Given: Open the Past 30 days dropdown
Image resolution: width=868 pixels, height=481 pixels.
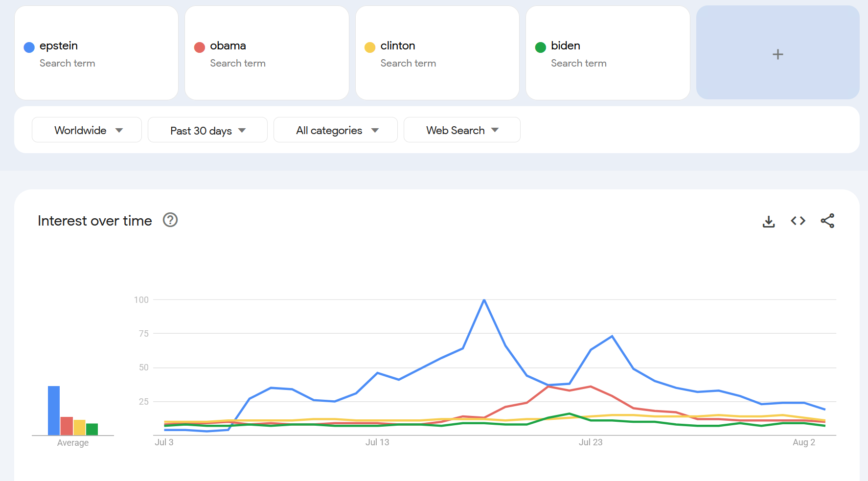Looking at the screenshot, I should (207, 130).
